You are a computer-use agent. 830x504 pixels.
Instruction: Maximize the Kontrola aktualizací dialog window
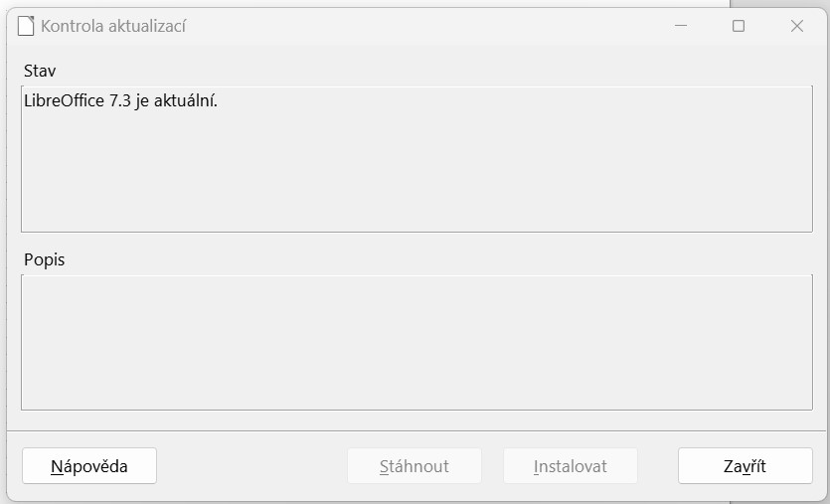(x=739, y=26)
